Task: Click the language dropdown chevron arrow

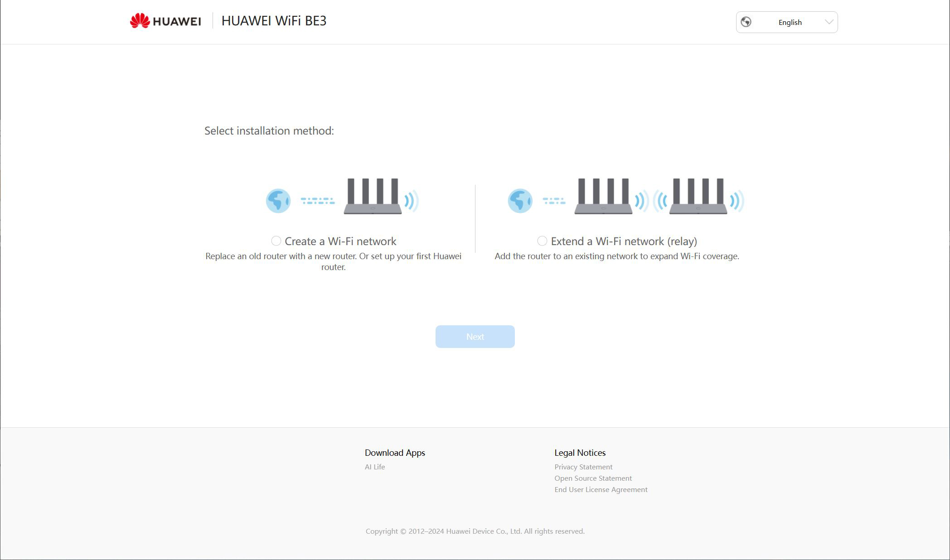Action: (x=829, y=22)
